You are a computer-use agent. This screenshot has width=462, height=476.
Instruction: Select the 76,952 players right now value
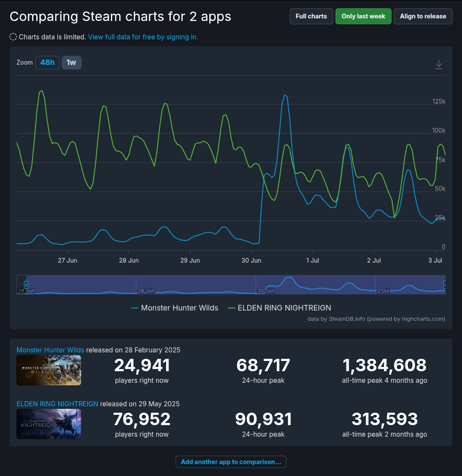tap(142, 419)
